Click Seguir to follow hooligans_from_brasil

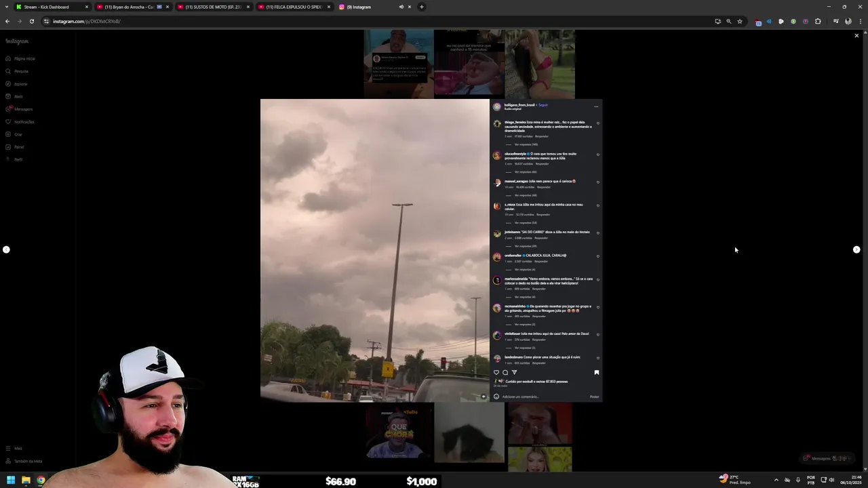click(543, 105)
